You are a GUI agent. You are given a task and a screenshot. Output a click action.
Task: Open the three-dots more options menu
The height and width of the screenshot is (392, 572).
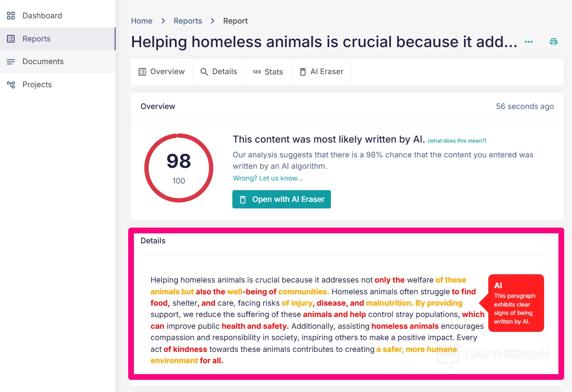pyautogui.click(x=529, y=42)
